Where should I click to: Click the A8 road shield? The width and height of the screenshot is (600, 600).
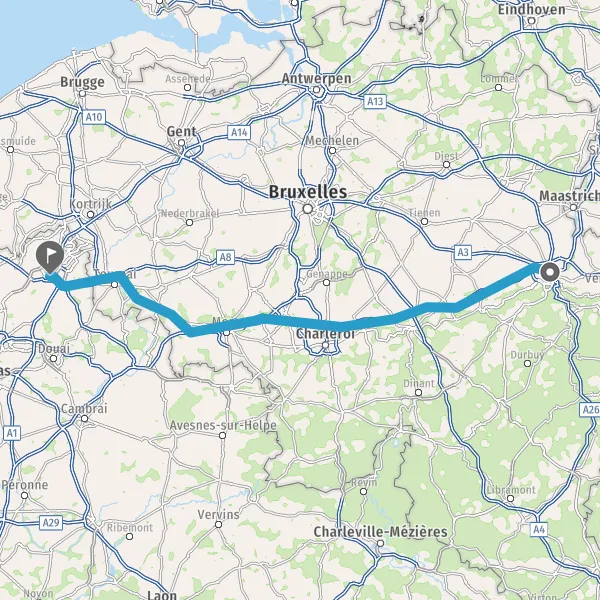(x=225, y=257)
